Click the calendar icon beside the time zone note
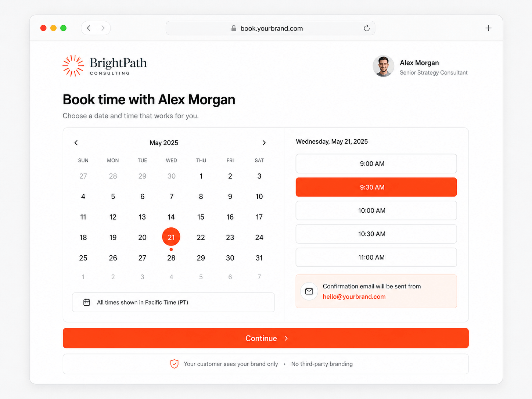Screen dimensions: 532x399 point(87,302)
